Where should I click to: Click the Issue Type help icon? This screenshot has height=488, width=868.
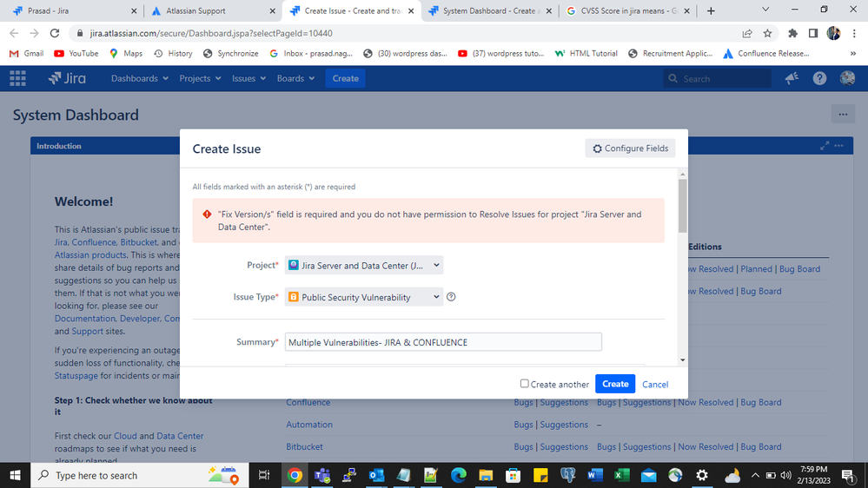[451, 297]
